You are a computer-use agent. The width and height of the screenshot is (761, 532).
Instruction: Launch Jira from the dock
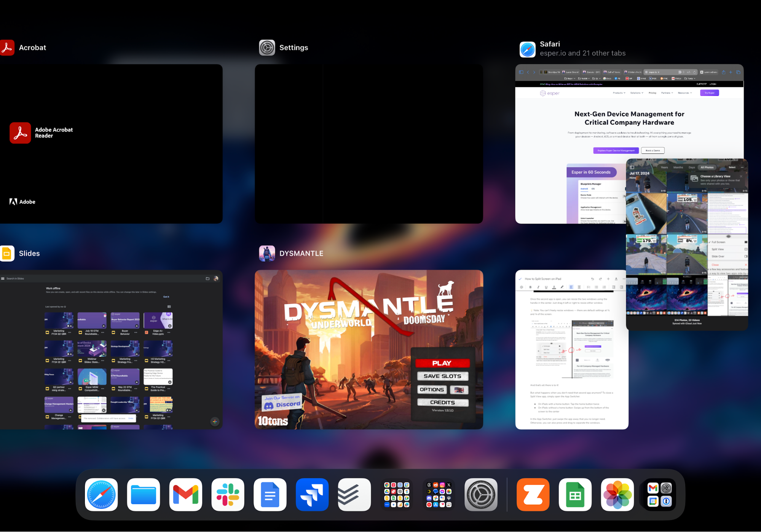click(x=312, y=494)
